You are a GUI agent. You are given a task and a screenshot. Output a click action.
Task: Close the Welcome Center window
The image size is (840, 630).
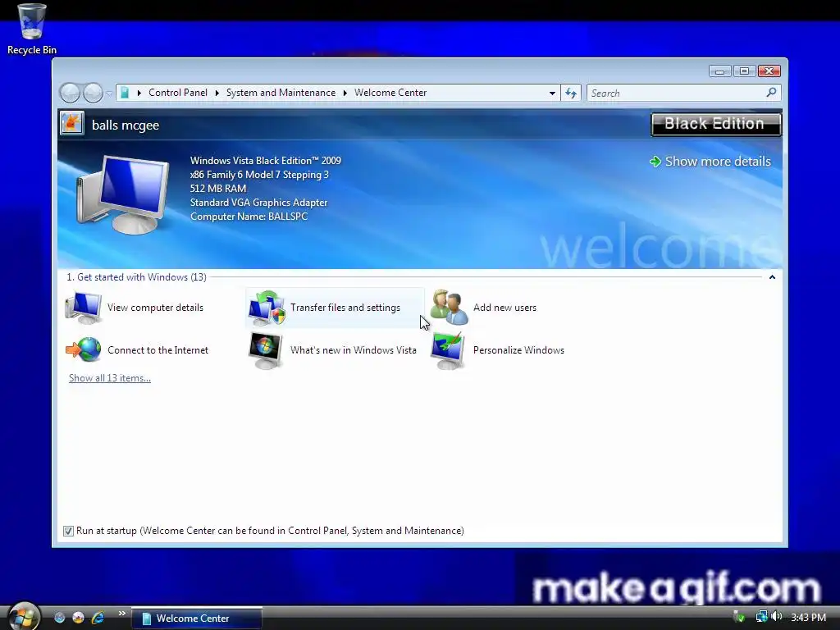coord(769,71)
